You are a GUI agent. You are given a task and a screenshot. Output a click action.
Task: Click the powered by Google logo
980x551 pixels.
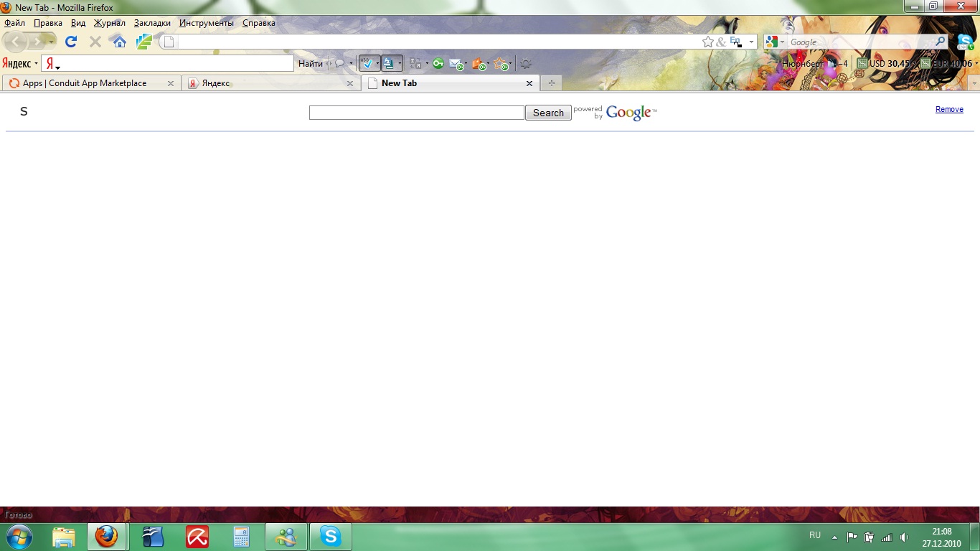(x=616, y=113)
